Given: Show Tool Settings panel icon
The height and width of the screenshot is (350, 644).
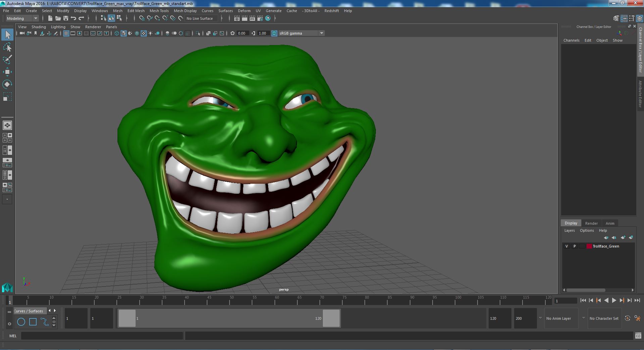Looking at the screenshot, I should coord(632,18).
